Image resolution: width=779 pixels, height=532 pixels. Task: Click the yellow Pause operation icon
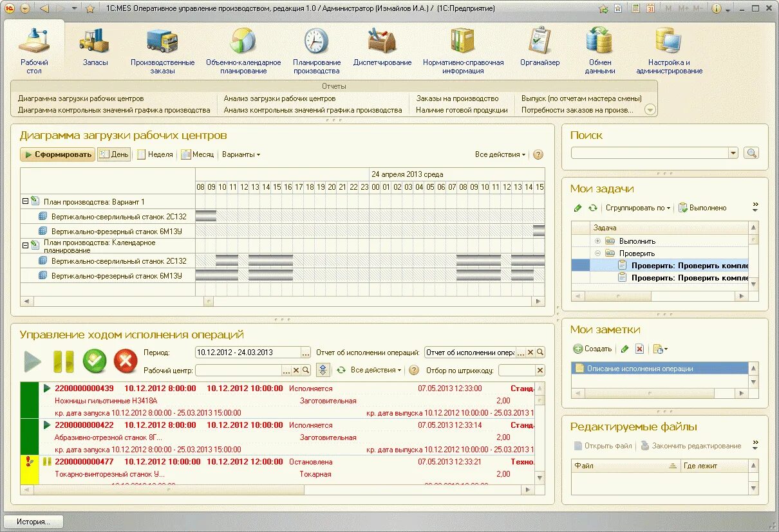coord(63,362)
